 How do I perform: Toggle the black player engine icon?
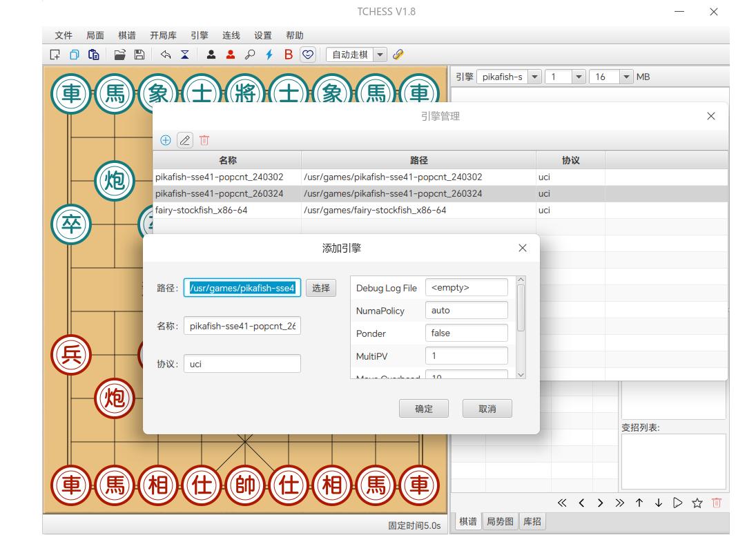point(211,55)
